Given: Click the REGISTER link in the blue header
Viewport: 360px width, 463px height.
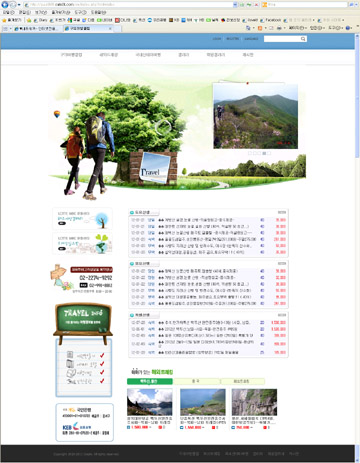Looking at the screenshot, I should pos(233,39).
